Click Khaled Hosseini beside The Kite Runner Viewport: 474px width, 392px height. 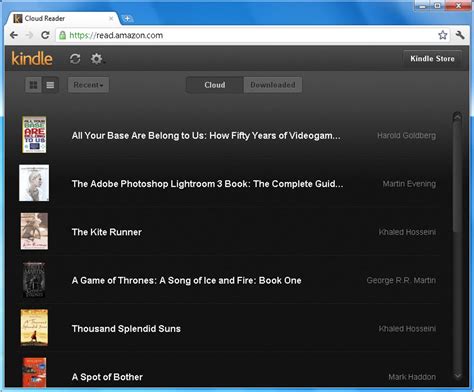[407, 232]
